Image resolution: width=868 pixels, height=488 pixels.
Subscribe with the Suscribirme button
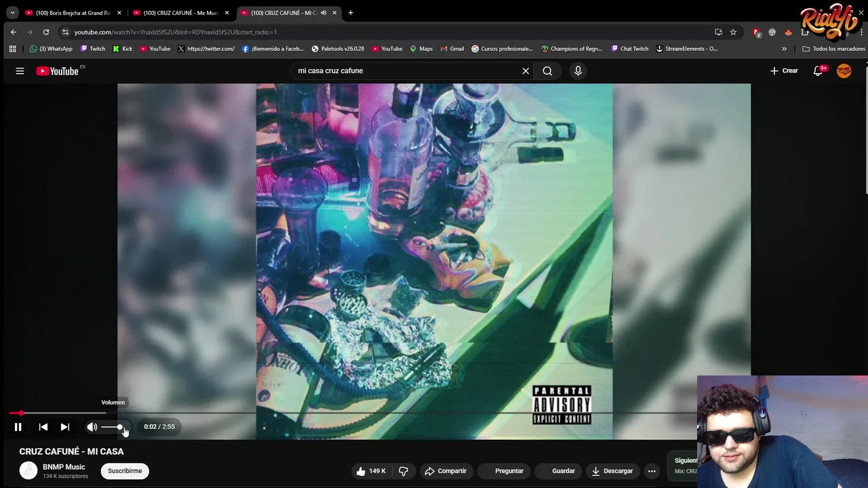pos(125,471)
